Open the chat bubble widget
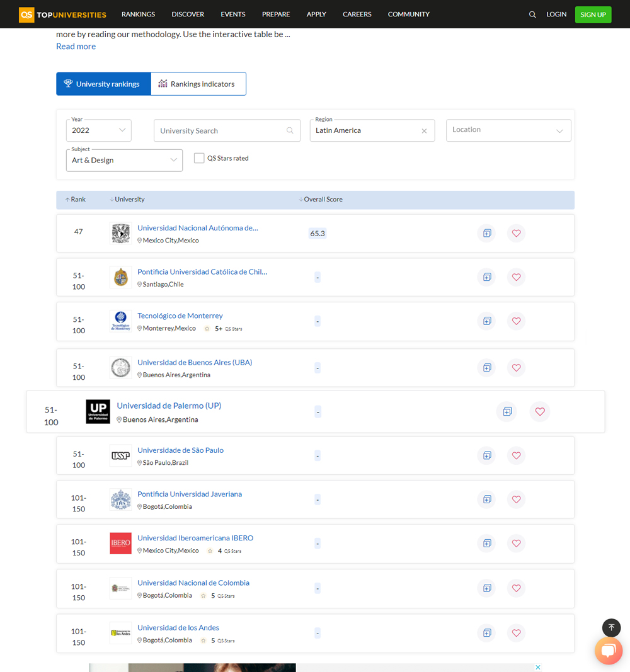Image resolution: width=630 pixels, height=672 pixels. tap(608, 651)
